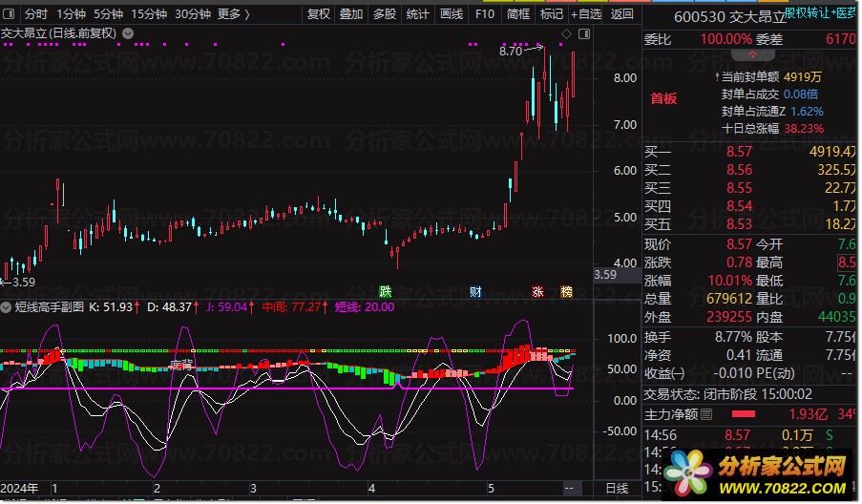Select the 5分钟 period tab
Viewport: 862px width, 504px height.
pyautogui.click(x=108, y=13)
